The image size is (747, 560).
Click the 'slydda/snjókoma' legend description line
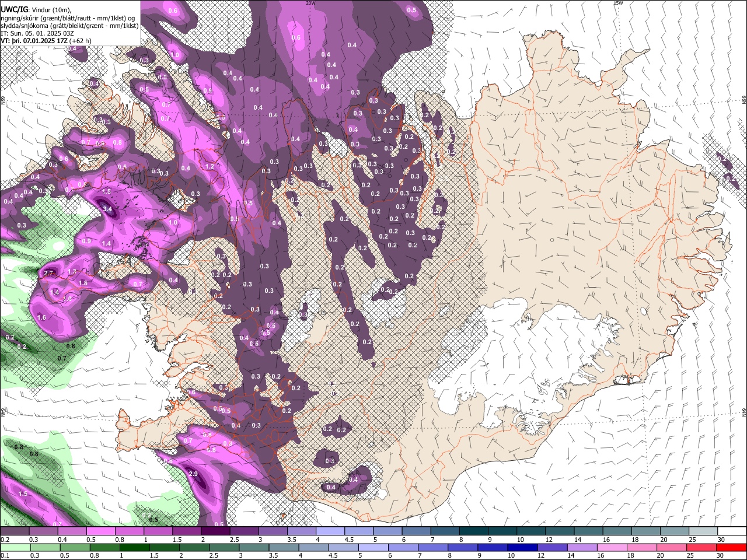[70, 26]
